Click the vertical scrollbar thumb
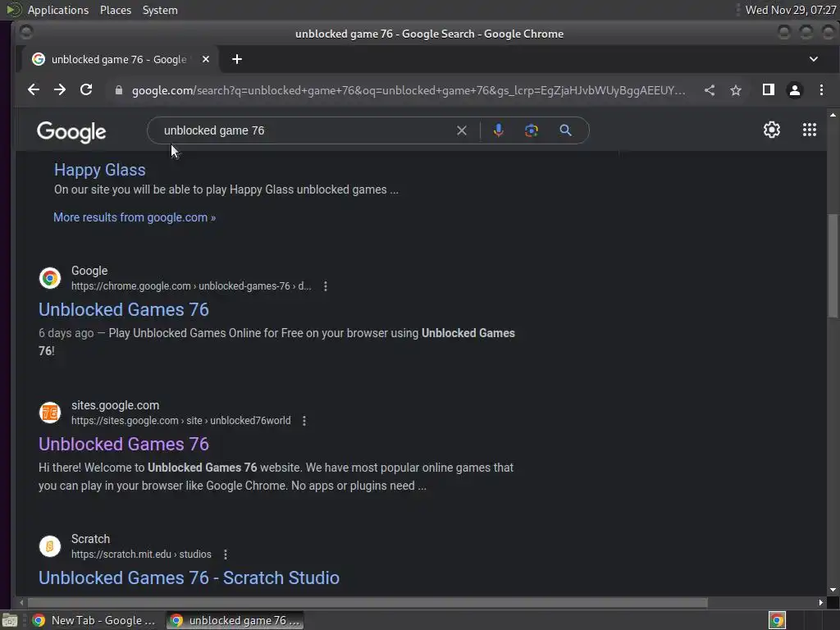 coord(833,265)
